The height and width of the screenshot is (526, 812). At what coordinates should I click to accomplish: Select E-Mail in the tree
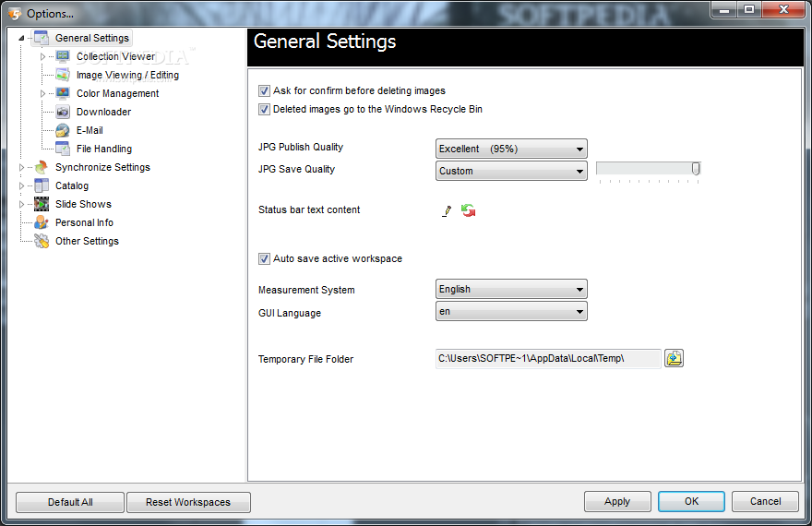point(90,130)
